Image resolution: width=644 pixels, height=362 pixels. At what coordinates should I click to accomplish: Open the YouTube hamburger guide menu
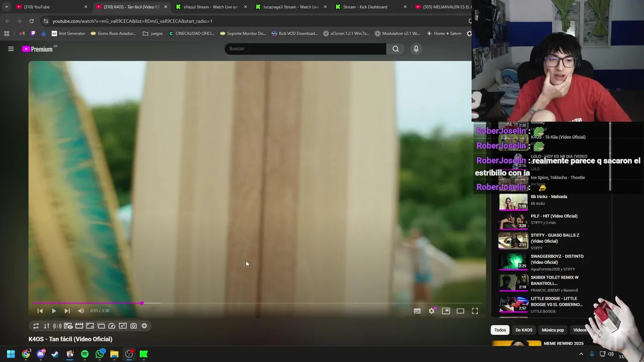pos(11,49)
